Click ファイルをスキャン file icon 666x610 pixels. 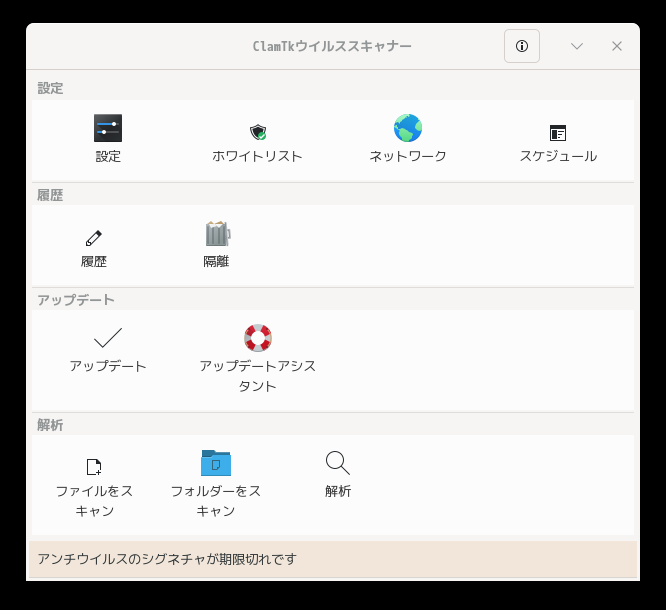tap(94, 467)
